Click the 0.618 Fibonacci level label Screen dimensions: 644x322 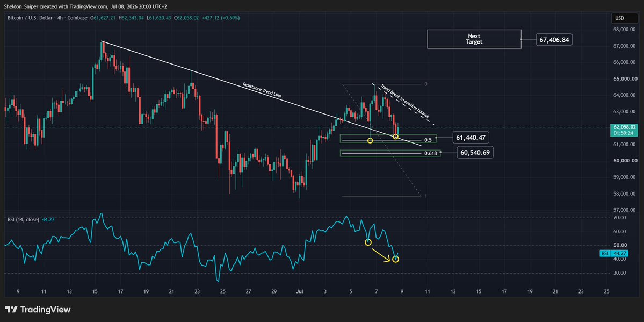point(429,153)
